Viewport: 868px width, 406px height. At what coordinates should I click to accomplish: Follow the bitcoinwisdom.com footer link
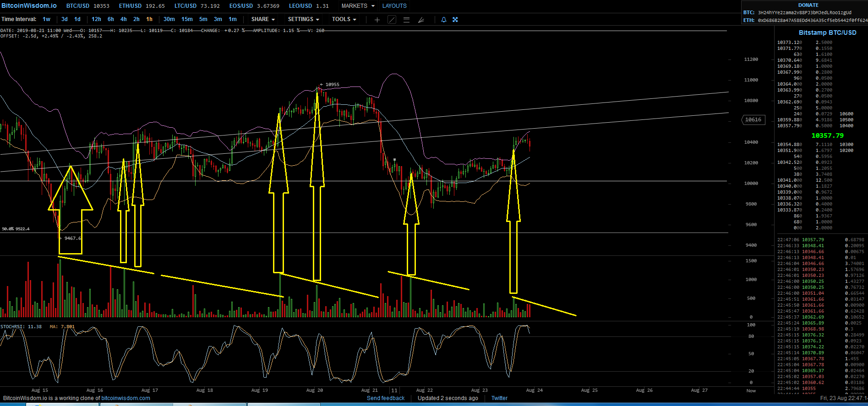click(126, 398)
